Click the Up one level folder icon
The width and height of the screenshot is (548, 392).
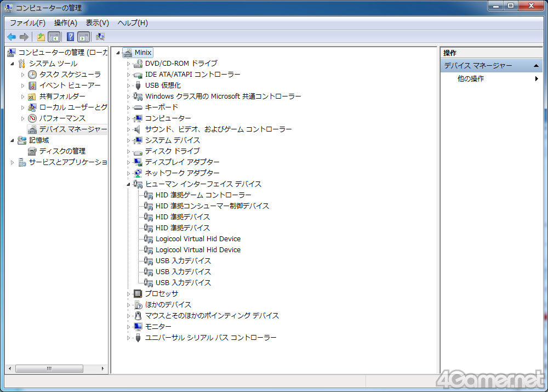click(41, 37)
